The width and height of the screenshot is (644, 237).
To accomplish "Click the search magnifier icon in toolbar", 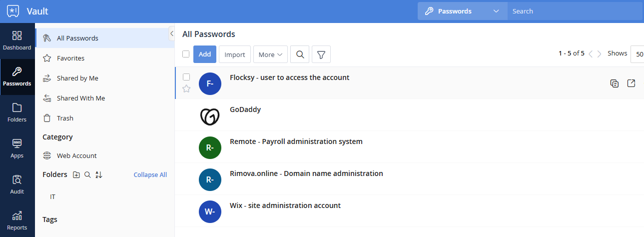I will (300, 54).
